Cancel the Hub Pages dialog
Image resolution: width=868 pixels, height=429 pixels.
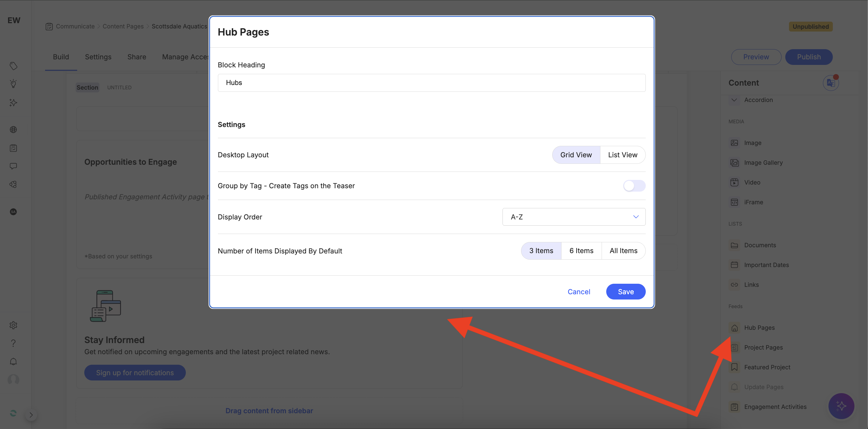[578, 292]
